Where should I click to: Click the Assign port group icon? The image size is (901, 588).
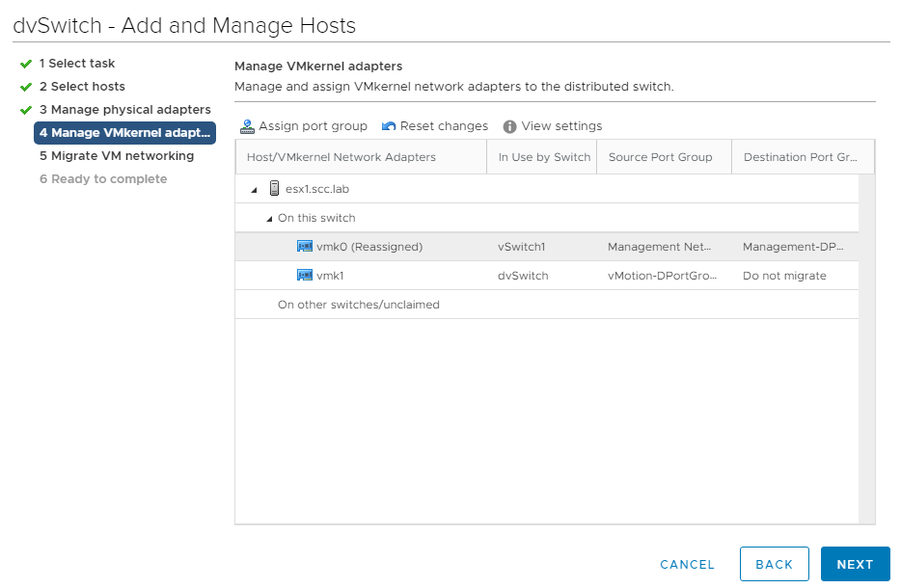249,125
